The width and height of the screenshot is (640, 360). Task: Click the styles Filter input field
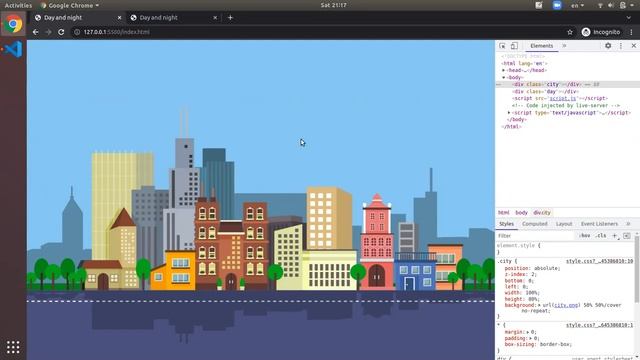point(535,236)
